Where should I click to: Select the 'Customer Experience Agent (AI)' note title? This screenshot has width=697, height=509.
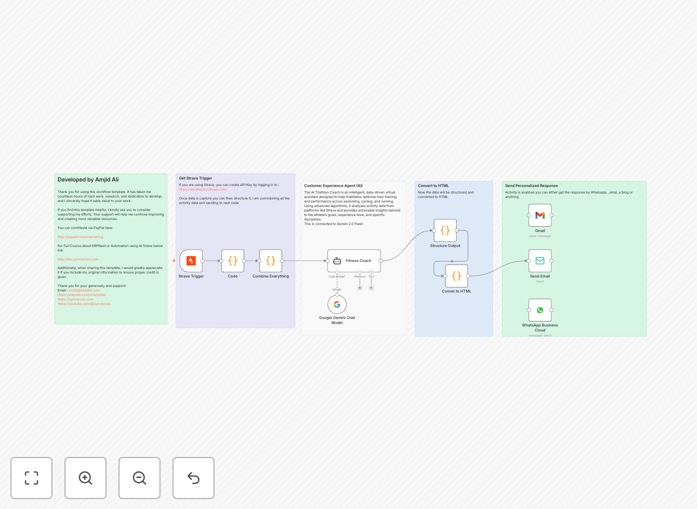tap(333, 186)
